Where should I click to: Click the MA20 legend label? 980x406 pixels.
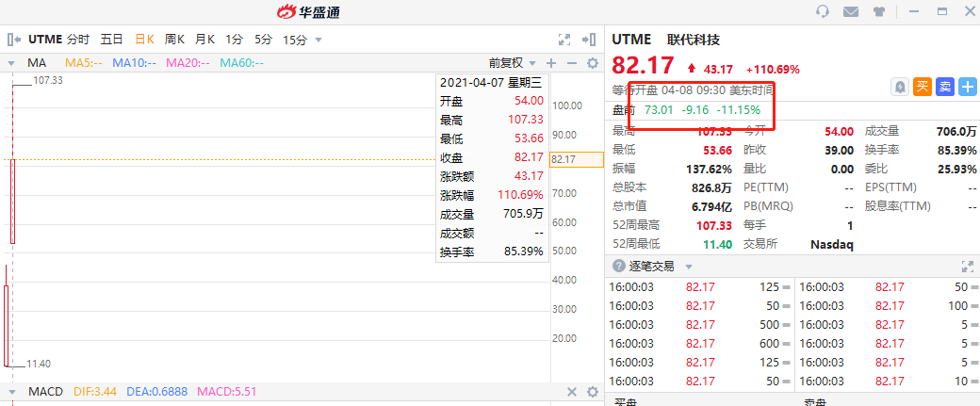click(188, 62)
